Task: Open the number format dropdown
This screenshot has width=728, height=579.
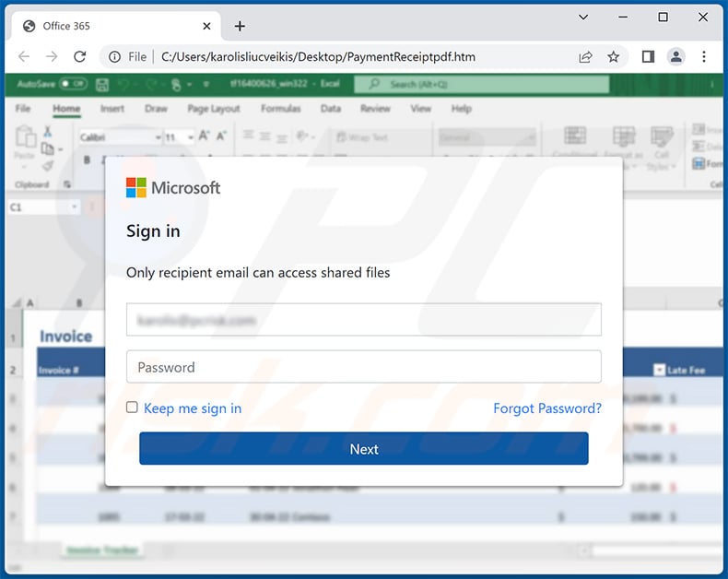Action: pyautogui.click(x=530, y=137)
